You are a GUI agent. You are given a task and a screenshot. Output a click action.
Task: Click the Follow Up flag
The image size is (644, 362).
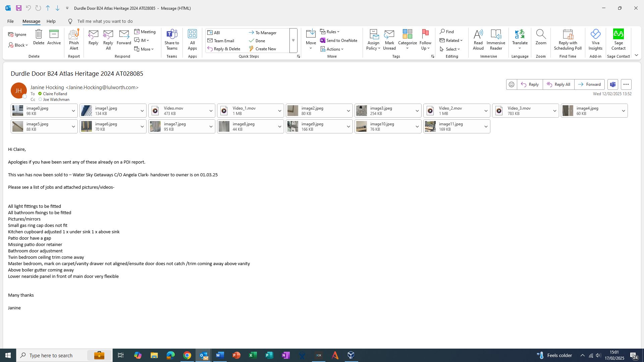[x=425, y=40]
